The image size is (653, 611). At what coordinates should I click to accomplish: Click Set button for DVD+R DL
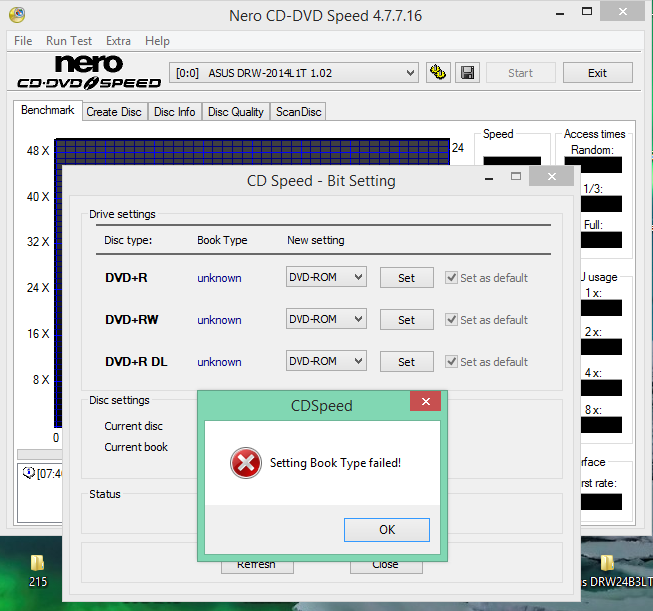click(406, 362)
